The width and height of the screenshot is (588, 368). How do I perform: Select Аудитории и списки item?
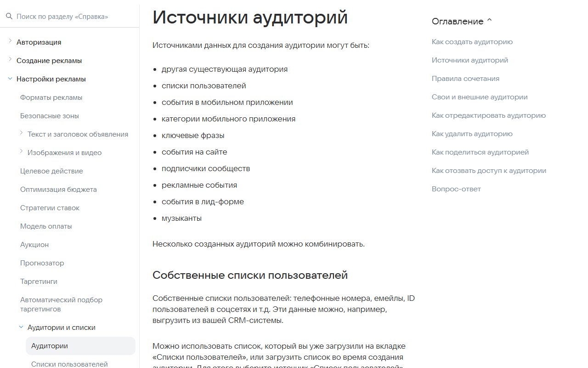62,328
